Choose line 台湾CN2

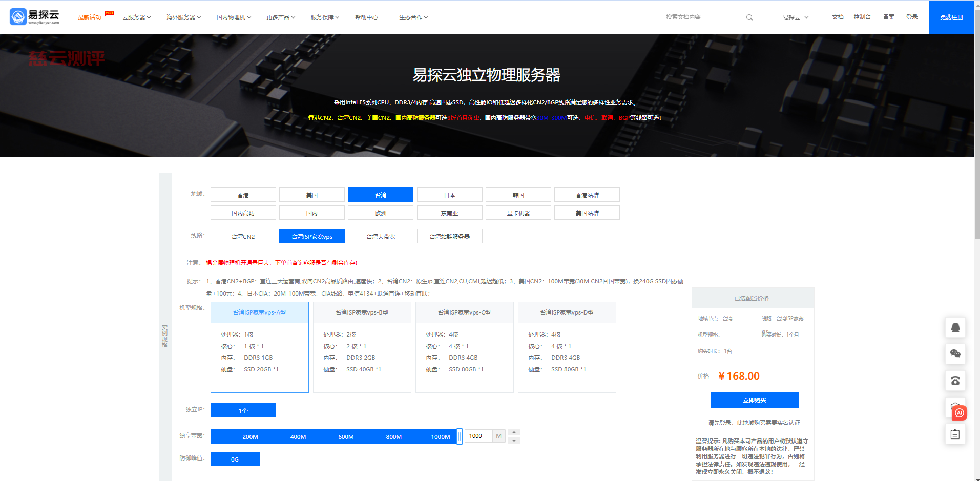[x=243, y=236]
